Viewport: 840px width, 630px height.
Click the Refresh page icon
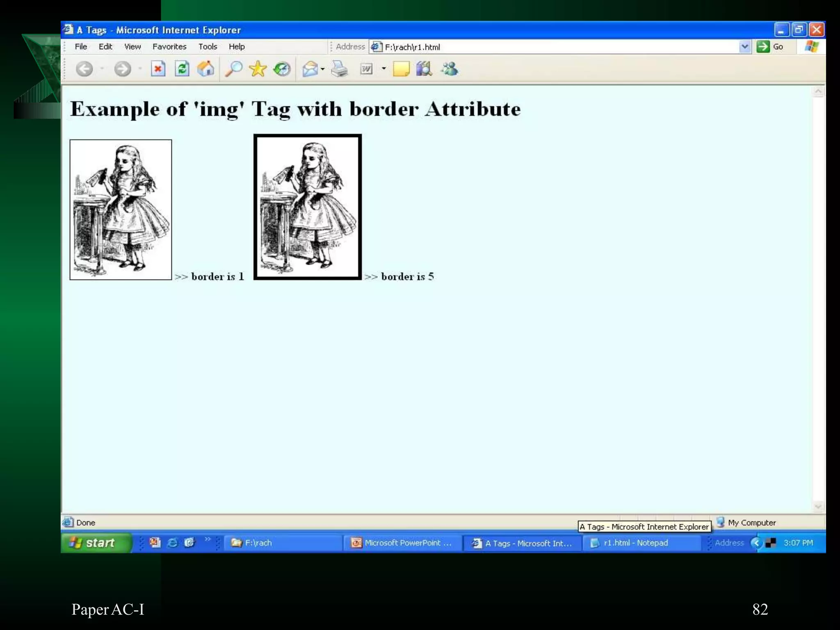182,69
